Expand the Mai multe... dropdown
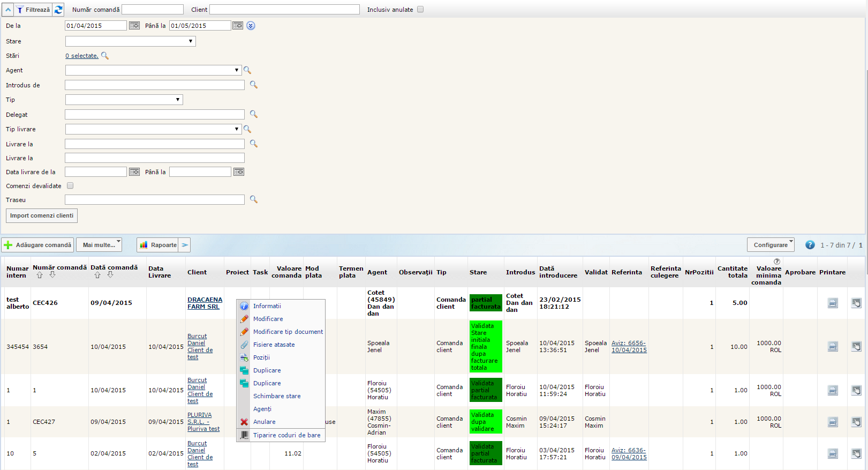 tap(99, 245)
